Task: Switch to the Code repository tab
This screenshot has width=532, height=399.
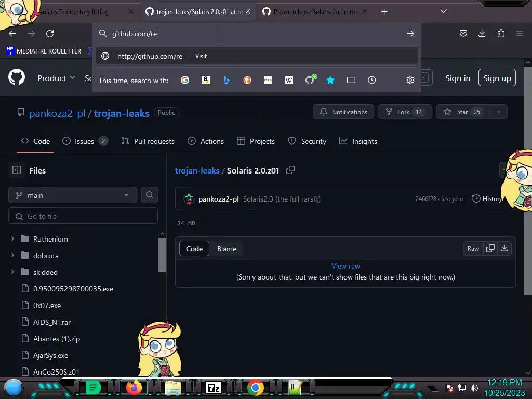Action: coord(35,141)
